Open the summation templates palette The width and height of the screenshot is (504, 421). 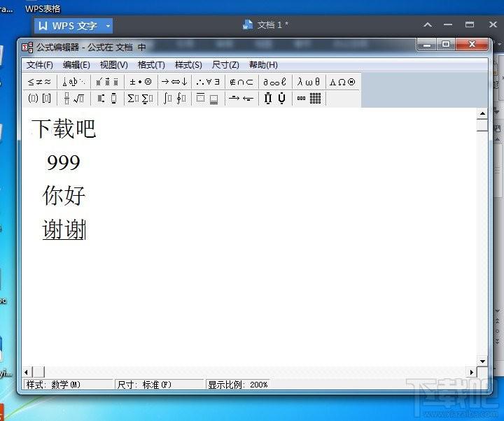coord(141,99)
